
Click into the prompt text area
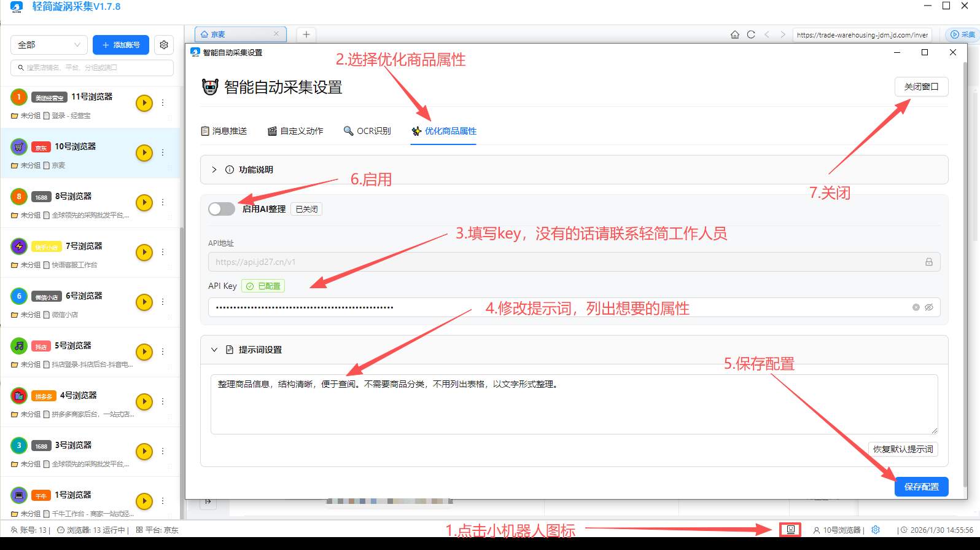[x=574, y=406]
